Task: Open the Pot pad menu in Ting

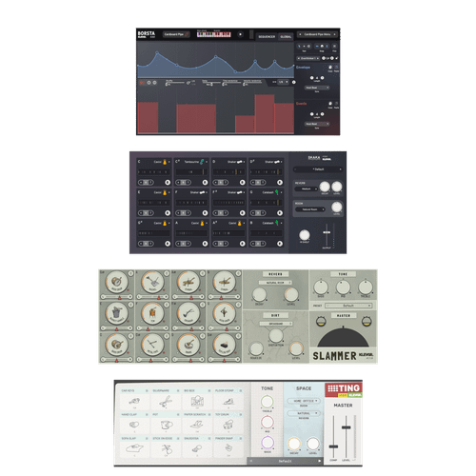Action: pyautogui.click(x=178, y=414)
